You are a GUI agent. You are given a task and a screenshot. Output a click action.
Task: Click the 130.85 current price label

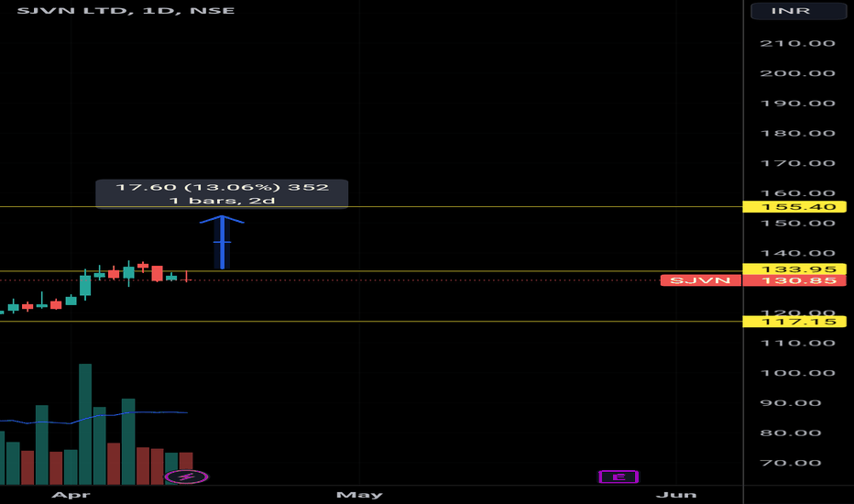click(x=794, y=280)
